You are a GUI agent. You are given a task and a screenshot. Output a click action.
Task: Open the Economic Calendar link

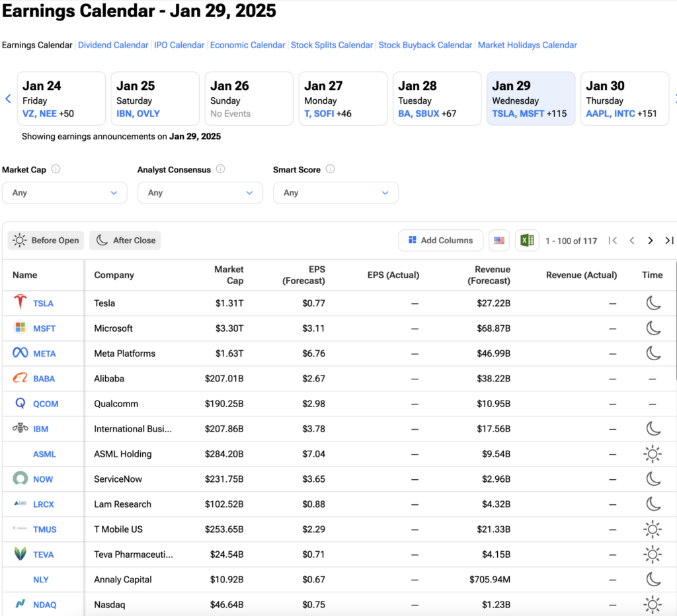click(x=247, y=45)
